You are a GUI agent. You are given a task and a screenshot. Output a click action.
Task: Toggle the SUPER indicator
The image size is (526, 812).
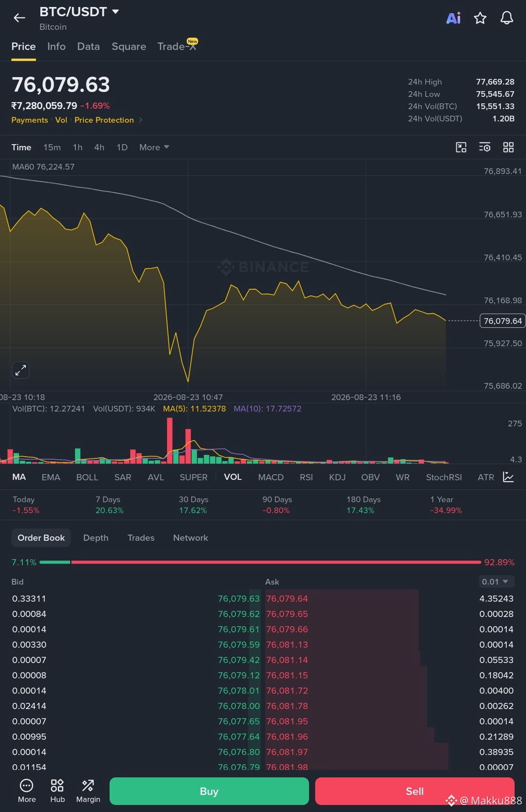click(x=193, y=477)
